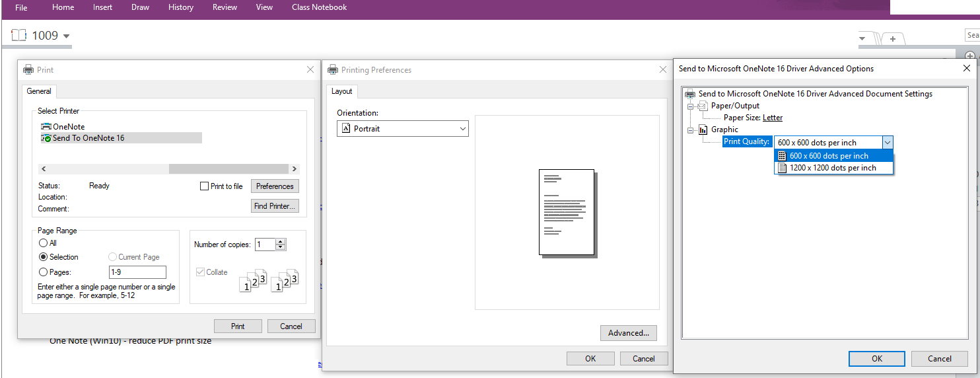Viewport: 980px width, 378px height.
Task: Open the Orientation dropdown showing Portrait
Action: click(403, 129)
